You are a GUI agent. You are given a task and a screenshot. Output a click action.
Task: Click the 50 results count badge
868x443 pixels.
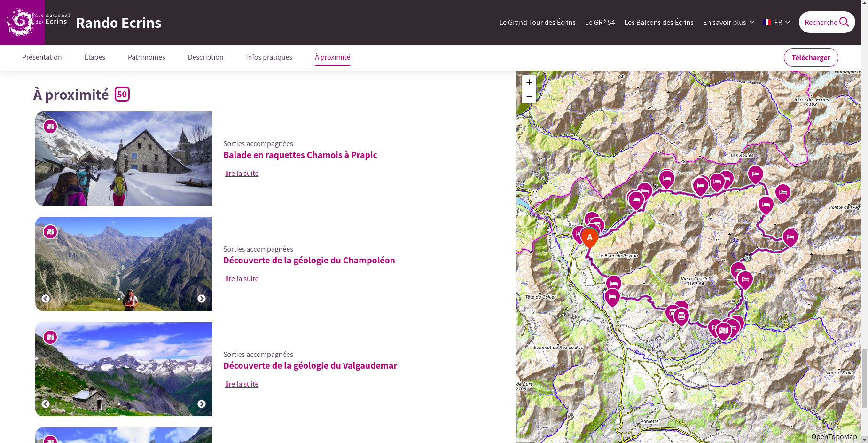click(x=122, y=94)
